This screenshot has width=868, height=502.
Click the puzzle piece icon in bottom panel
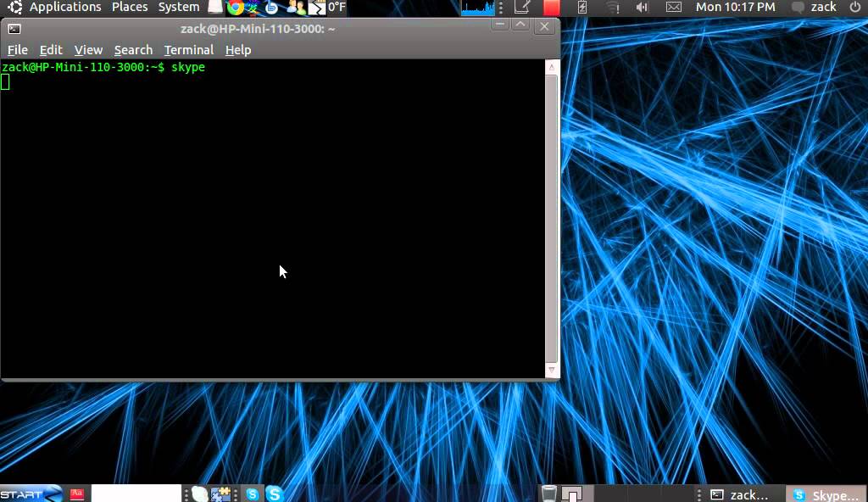[x=221, y=494]
